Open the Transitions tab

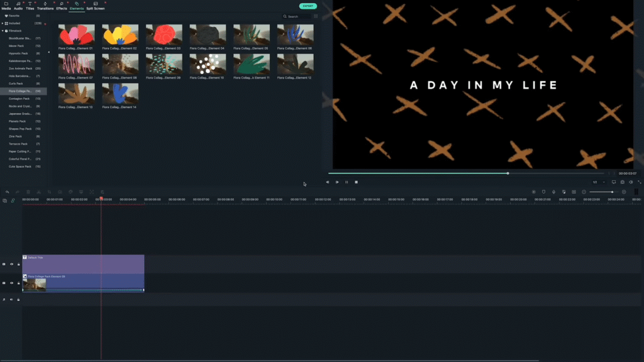[x=45, y=6]
